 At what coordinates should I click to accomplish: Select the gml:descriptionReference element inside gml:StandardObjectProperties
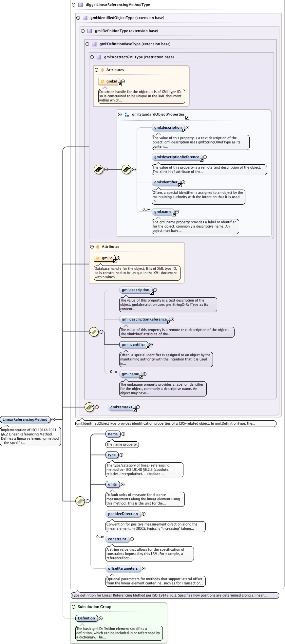177,157
